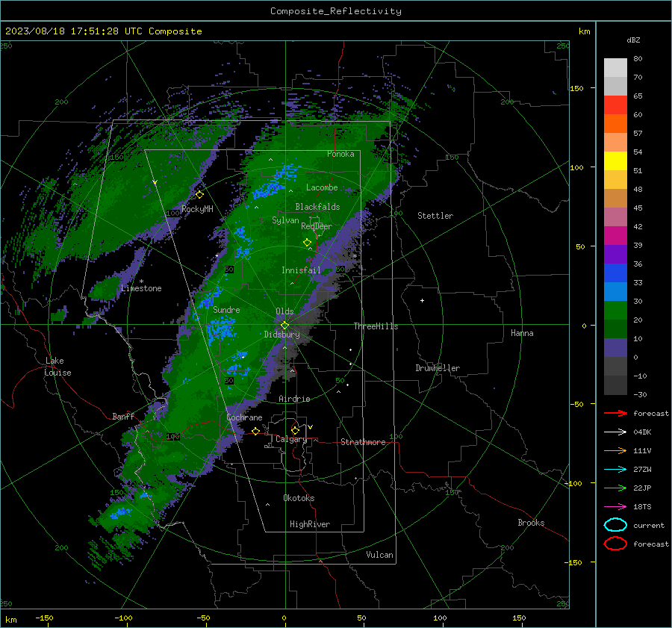Click the Blackfalds town label
The image size is (672, 628).
pyautogui.click(x=317, y=207)
